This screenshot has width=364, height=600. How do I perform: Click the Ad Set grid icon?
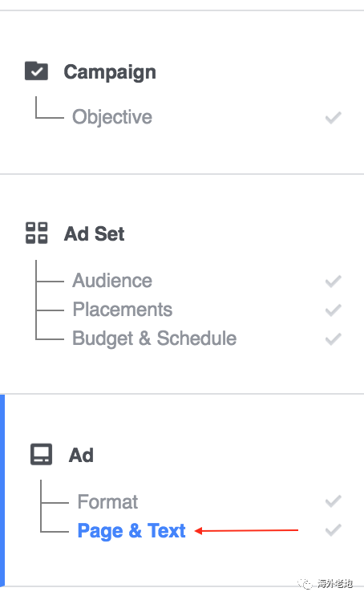(37, 233)
